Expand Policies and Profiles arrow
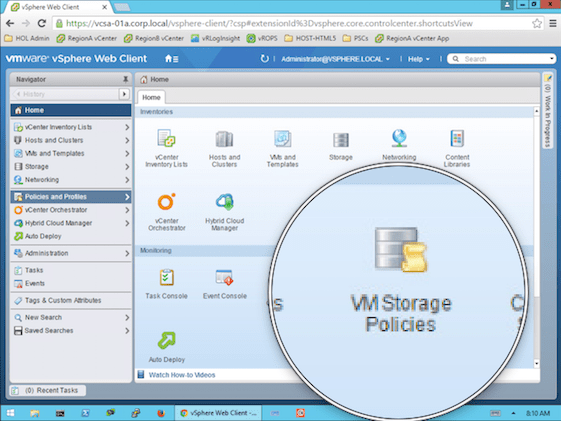 (x=127, y=197)
